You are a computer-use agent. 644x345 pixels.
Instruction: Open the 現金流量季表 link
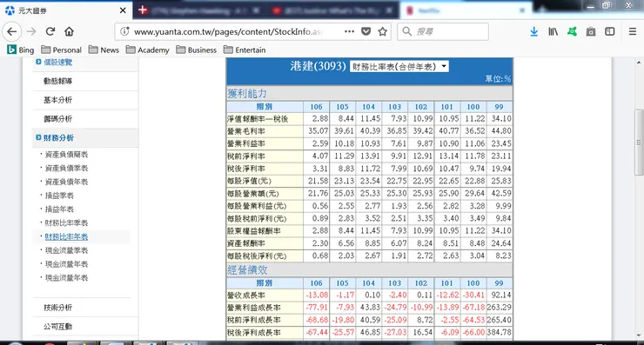(66, 250)
